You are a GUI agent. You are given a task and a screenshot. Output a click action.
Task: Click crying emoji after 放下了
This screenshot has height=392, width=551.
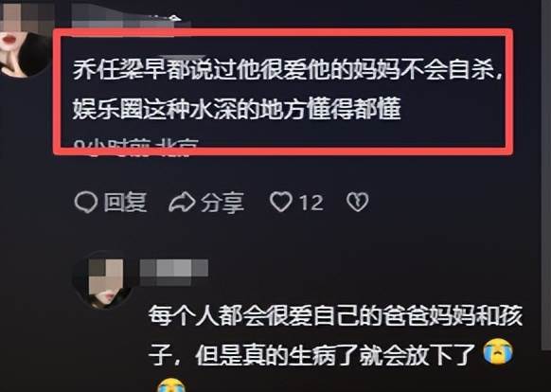click(498, 352)
